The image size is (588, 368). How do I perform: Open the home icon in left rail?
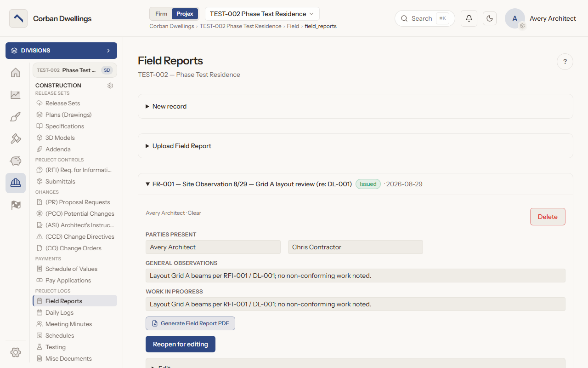tap(16, 73)
